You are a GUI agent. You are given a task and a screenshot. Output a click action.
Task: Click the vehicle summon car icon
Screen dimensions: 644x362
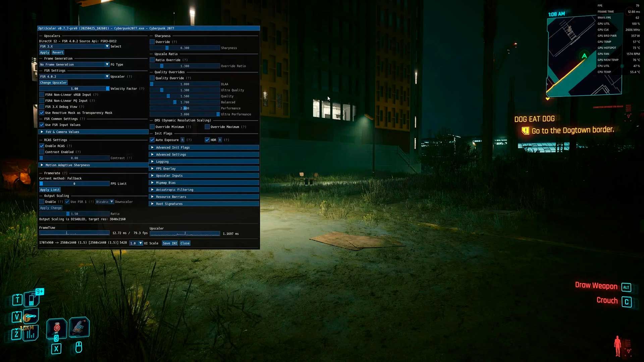point(31,316)
